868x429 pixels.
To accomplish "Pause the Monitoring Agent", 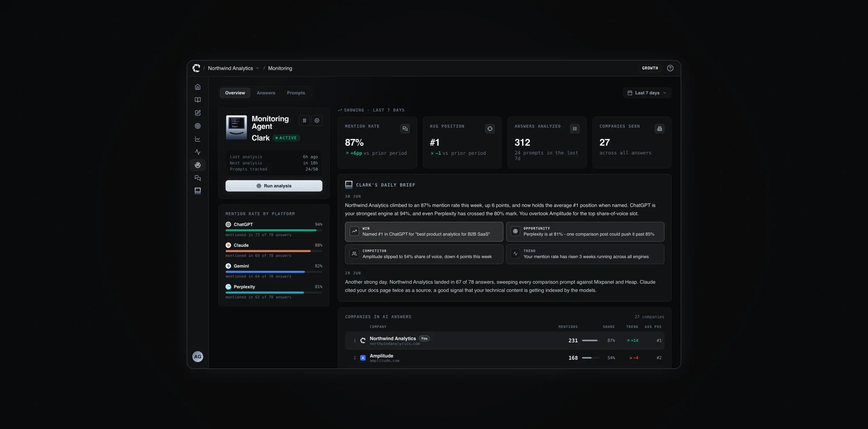I will [x=304, y=120].
